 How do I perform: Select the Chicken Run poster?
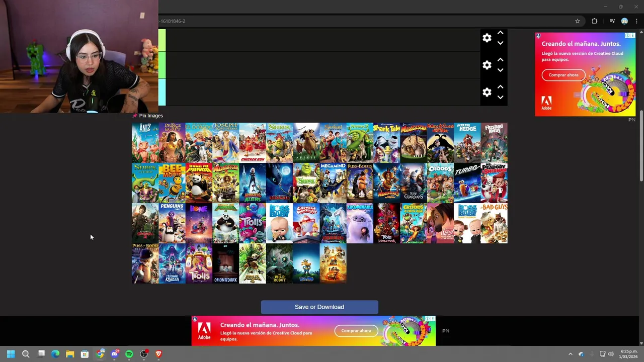pos(253,143)
